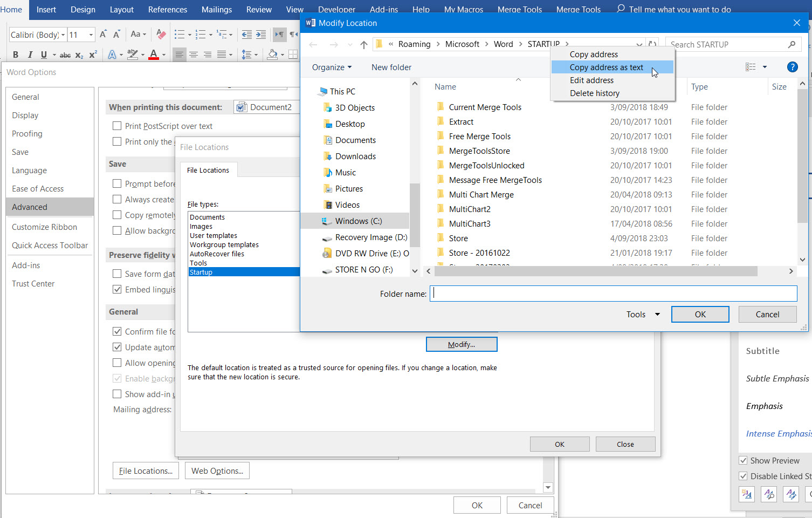Image resolution: width=812 pixels, height=518 pixels.
Task: Open font size dropdown showing 11
Action: [91, 35]
